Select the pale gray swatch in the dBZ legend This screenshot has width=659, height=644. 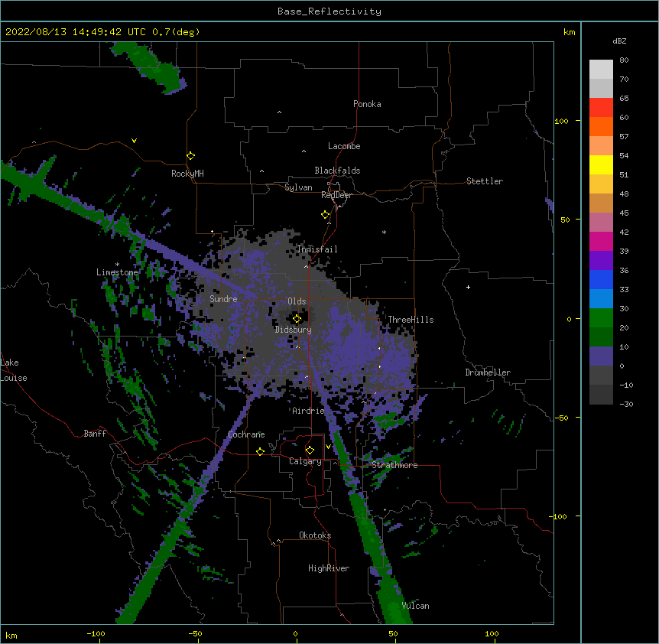[x=601, y=70]
